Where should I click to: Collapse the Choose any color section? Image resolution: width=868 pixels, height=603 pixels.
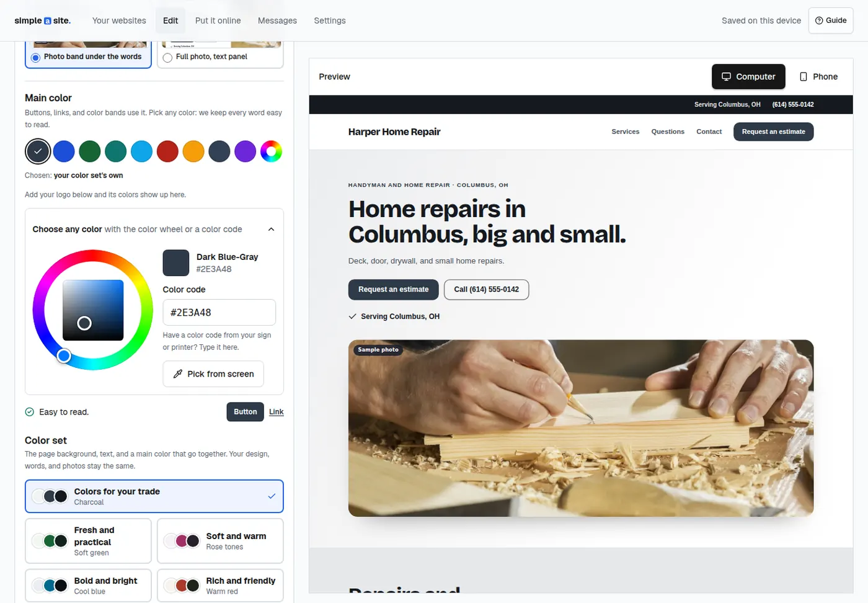[154, 230]
